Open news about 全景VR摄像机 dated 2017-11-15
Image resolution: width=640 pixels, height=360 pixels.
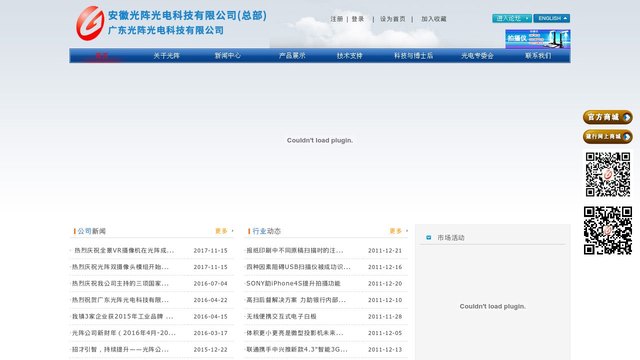pos(124,250)
